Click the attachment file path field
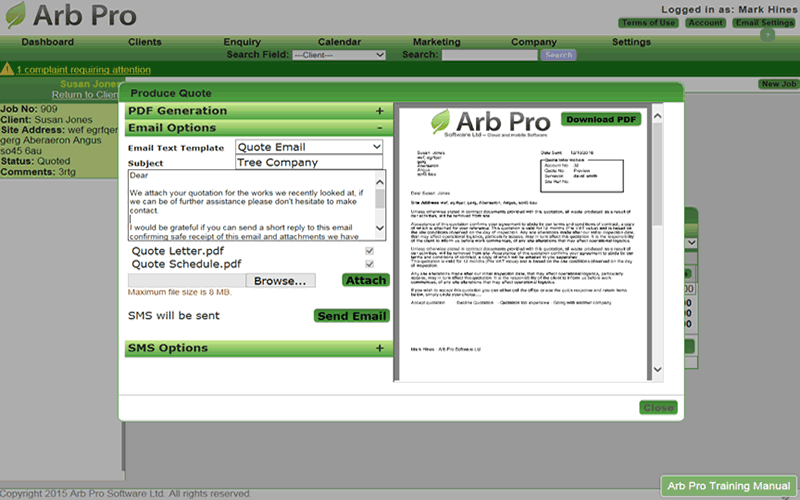The height and width of the screenshot is (500, 800). click(x=187, y=281)
